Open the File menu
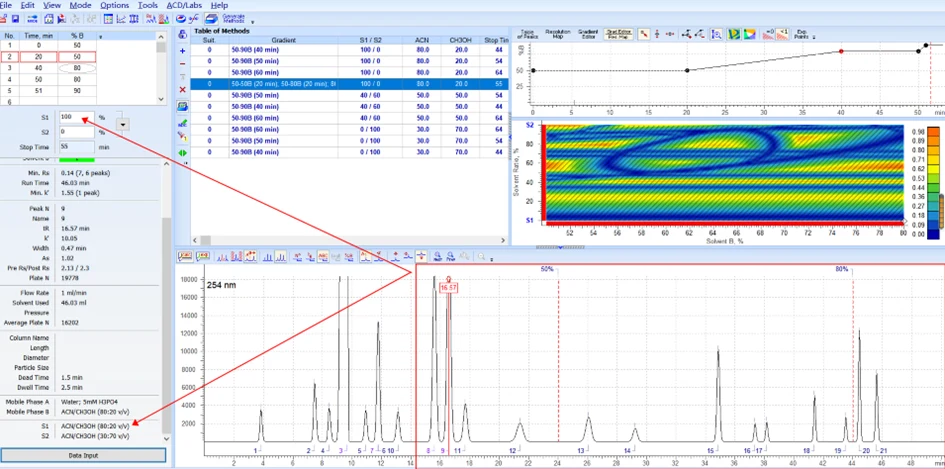945x469 pixels. (x=5, y=5)
